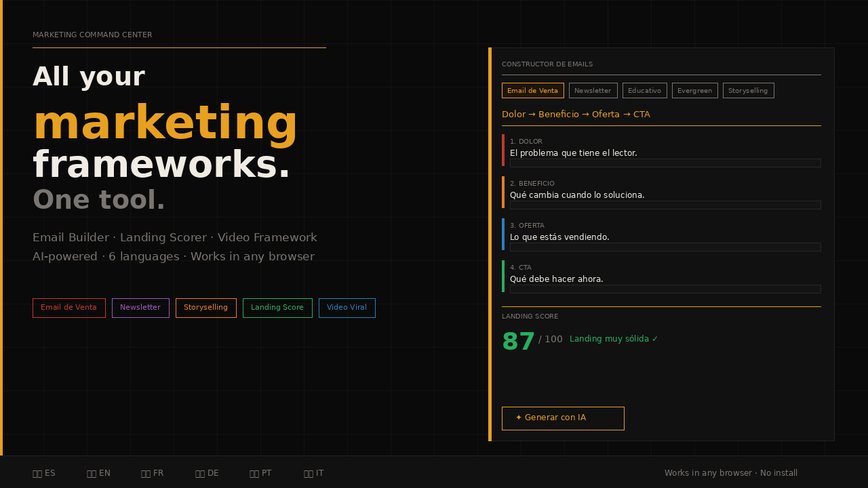Keep Email de Venta selected in the builder
This screenshot has height=488, width=868.
tap(532, 90)
